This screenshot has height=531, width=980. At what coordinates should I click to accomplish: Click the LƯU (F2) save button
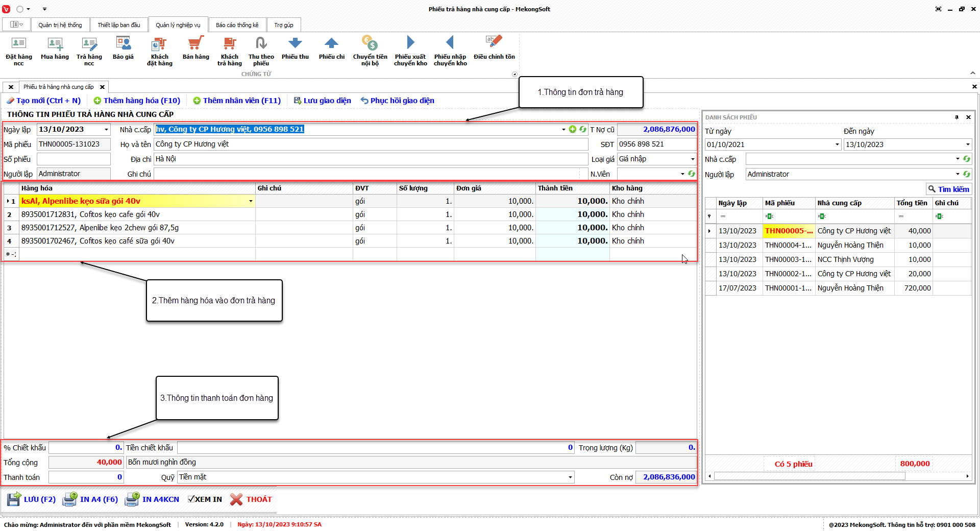point(32,499)
